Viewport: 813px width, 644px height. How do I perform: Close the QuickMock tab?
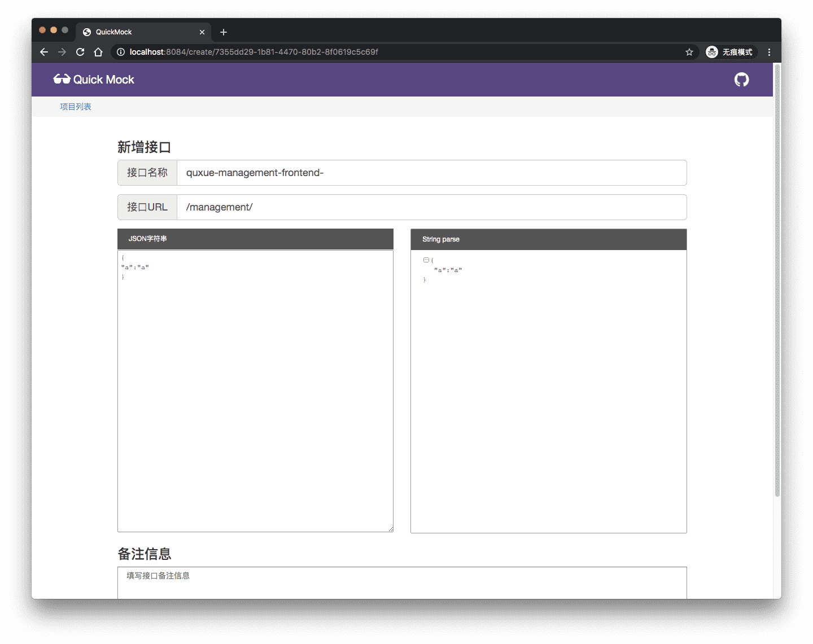pyautogui.click(x=202, y=32)
